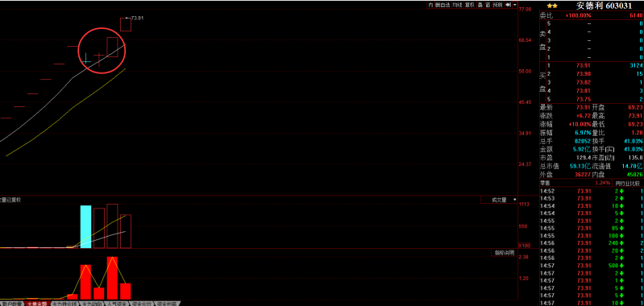644x306 pixels.
Task: Toggle the 复权 price adjustment button
Action: pos(470,5)
